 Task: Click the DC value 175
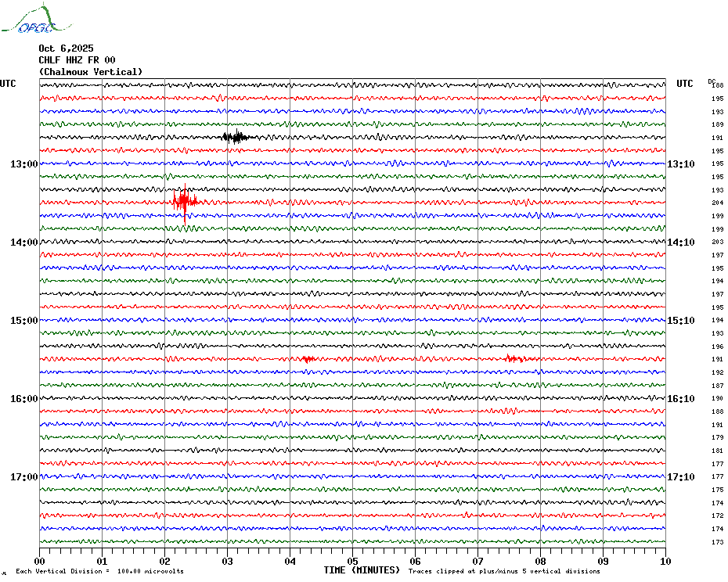click(718, 490)
